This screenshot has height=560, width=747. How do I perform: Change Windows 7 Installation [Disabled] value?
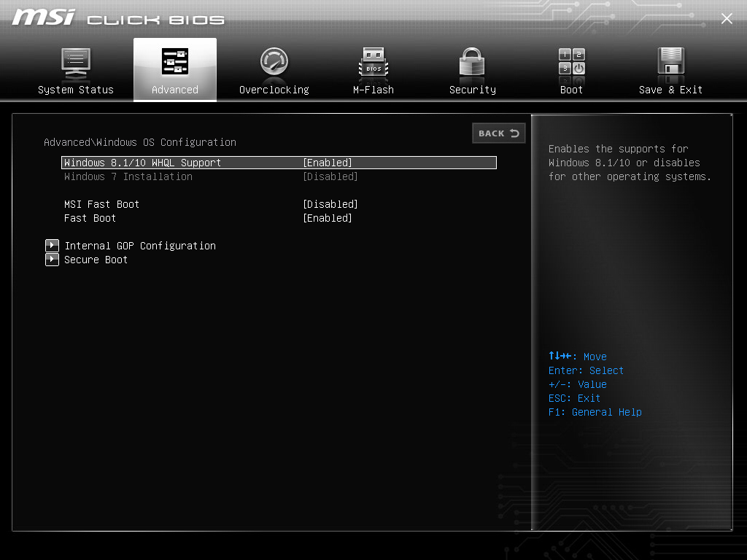click(x=330, y=176)
